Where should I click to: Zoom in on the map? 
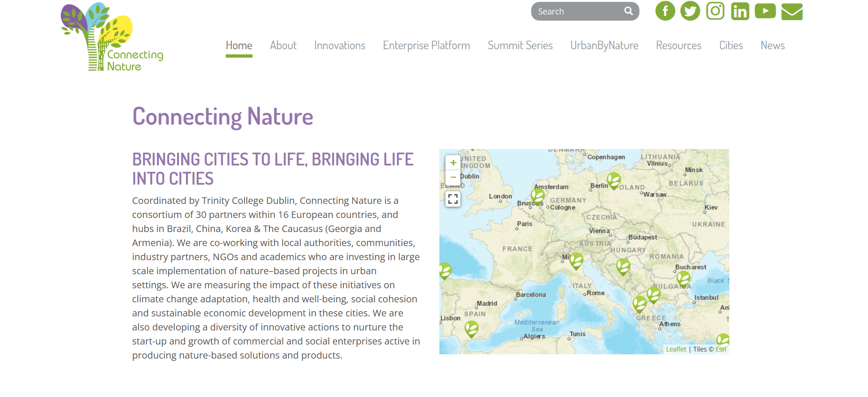[x=453, y=163]
